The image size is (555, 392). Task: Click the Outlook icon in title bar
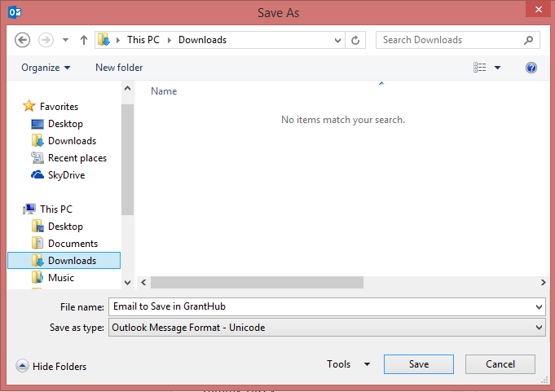[x=15, y=12]
